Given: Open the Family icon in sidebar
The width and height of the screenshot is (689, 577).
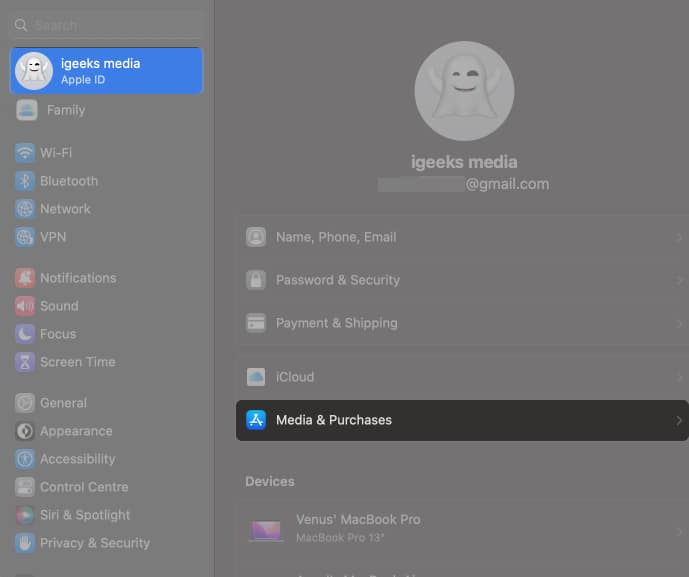Looking at the screenshot, I should (x=27, y=110).
